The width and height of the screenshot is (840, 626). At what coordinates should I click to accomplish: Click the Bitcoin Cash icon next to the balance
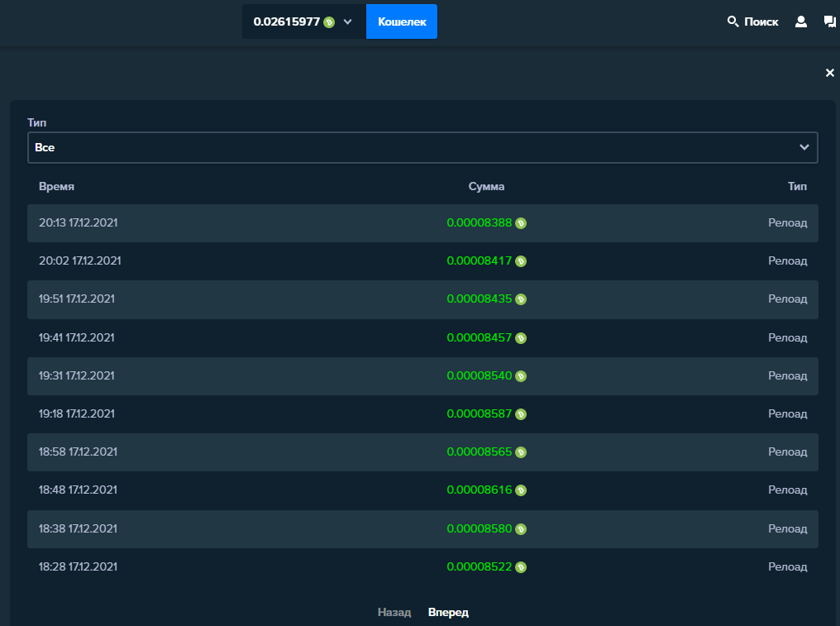329,22
